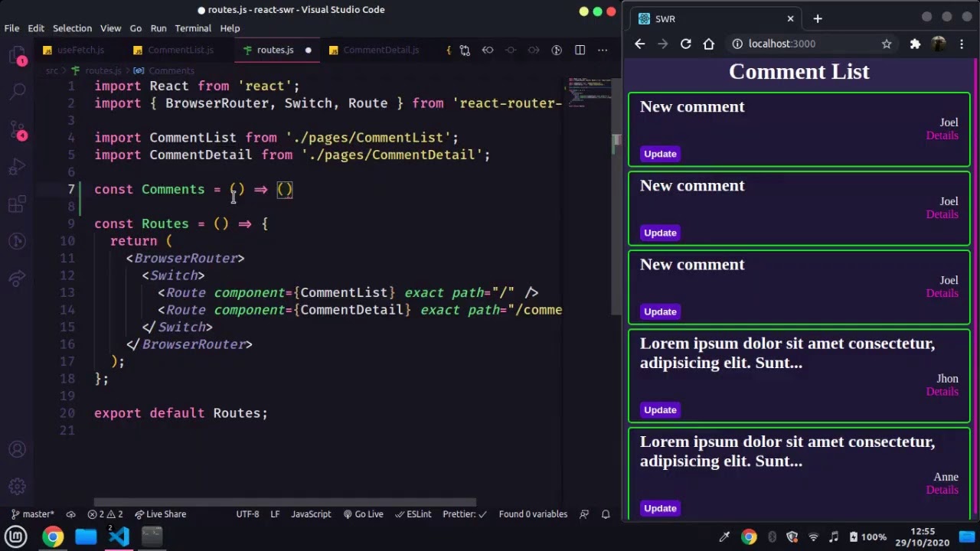Click the Update button on Jhon's comment
The image size is (980, 551).
pyautogui.click(x=660, y=410)
